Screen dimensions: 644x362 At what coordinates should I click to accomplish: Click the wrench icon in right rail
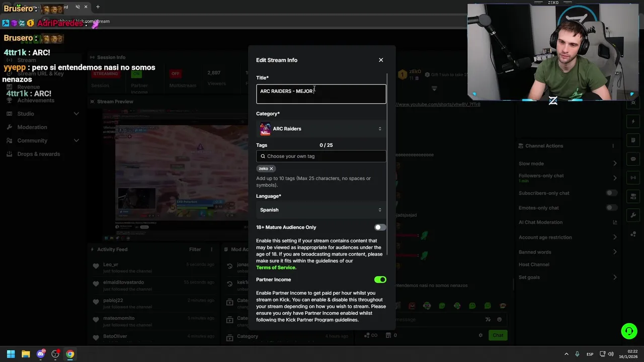pos(633,215)
